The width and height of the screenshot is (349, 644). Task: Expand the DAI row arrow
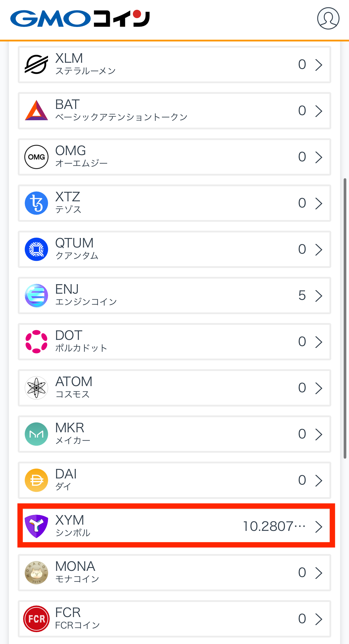pos(319,480)
